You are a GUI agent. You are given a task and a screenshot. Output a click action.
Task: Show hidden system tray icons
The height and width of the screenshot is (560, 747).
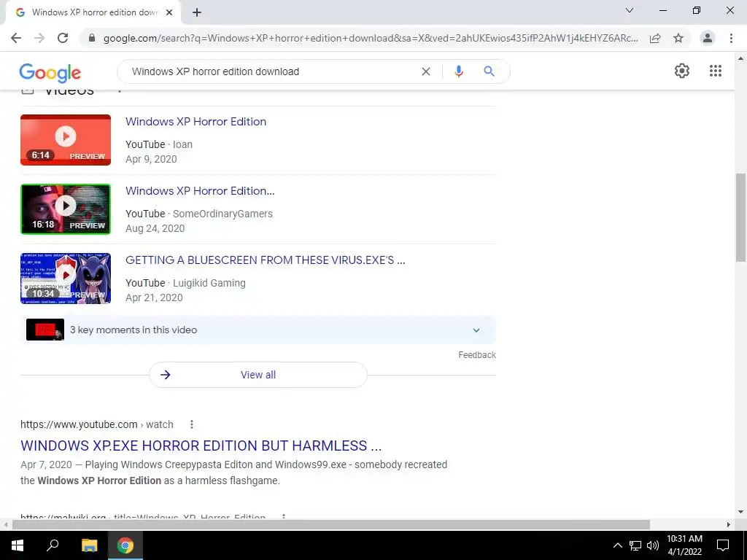[x=617, y=545]
